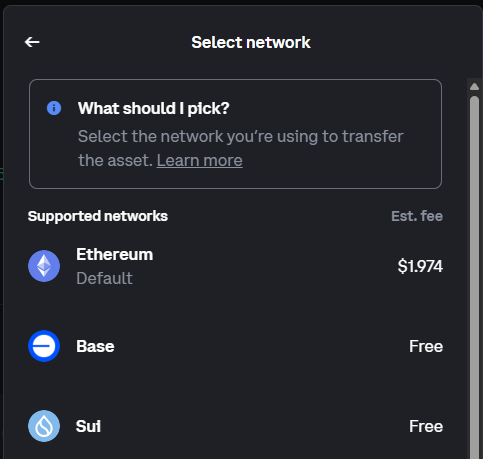
Task: Open the Learn more link
Action: coord(200,160)
